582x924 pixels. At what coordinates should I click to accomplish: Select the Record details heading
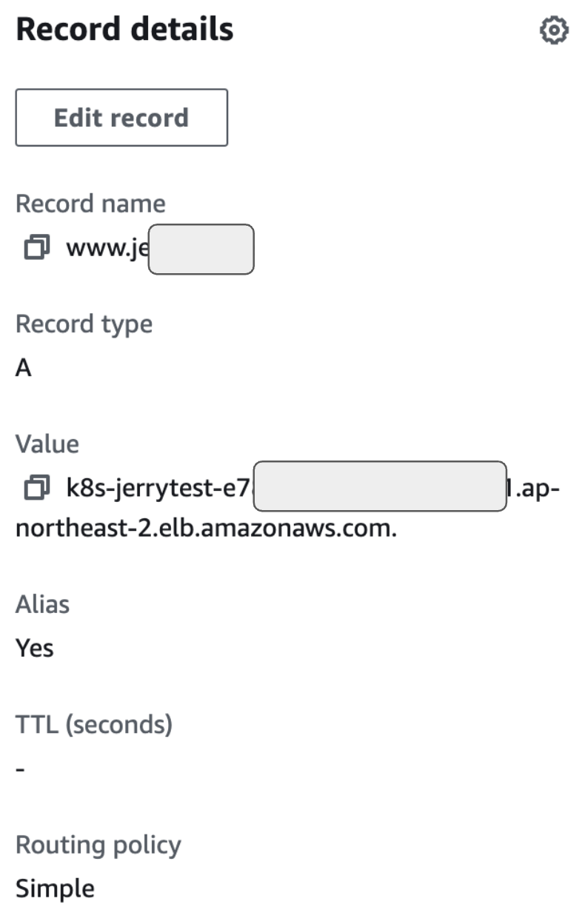click(124, 30)
